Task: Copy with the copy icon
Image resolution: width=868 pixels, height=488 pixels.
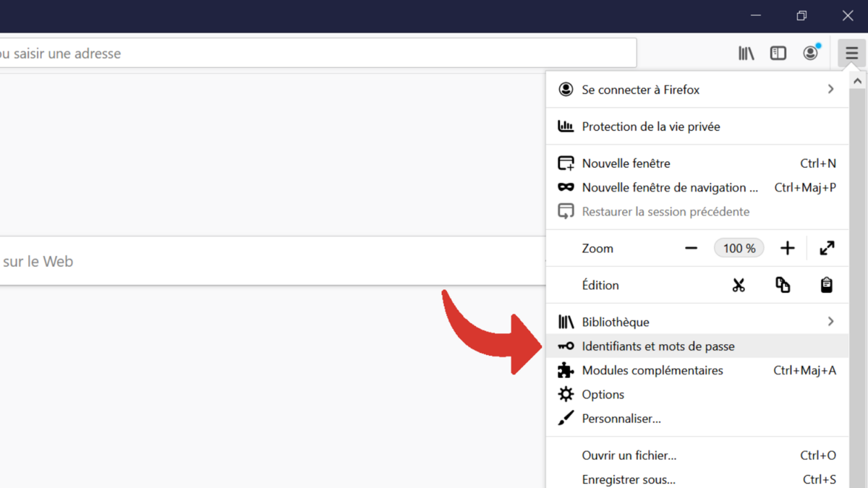Action: 783,285
